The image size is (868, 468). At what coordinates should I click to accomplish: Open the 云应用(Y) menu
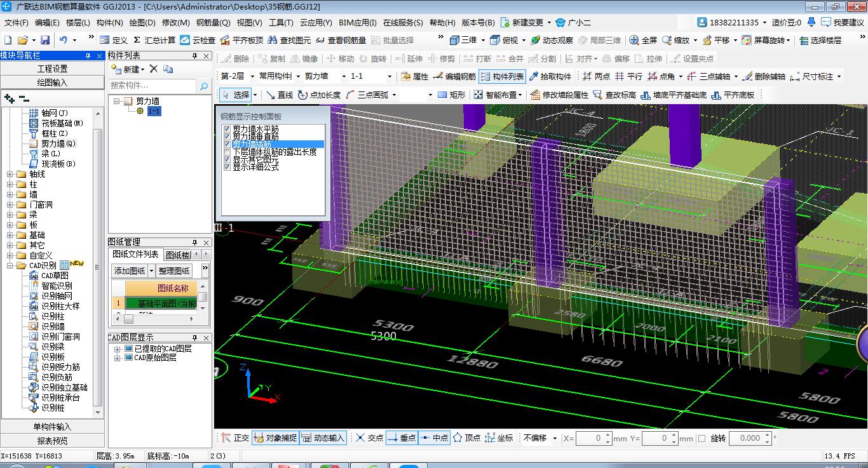316,22
